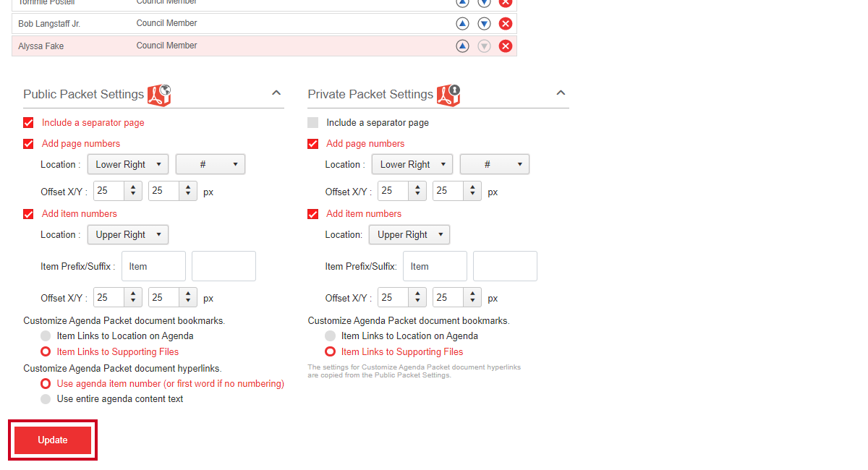Uncheck public Add item numbers

28,214
